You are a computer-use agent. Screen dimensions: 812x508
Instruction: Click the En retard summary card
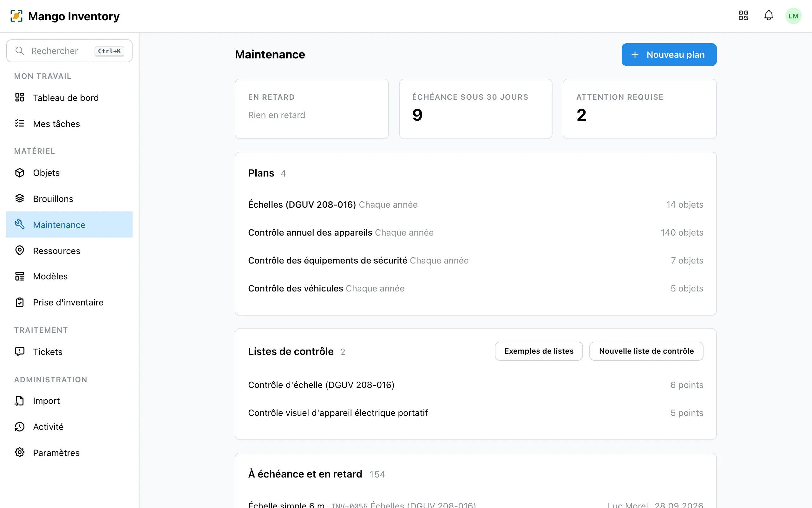(311, 109)
